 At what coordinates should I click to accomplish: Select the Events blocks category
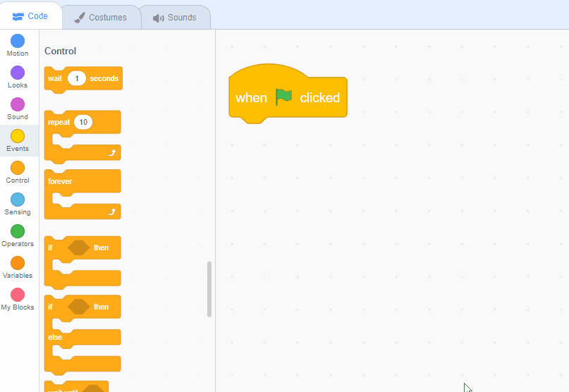pos(18,140)
